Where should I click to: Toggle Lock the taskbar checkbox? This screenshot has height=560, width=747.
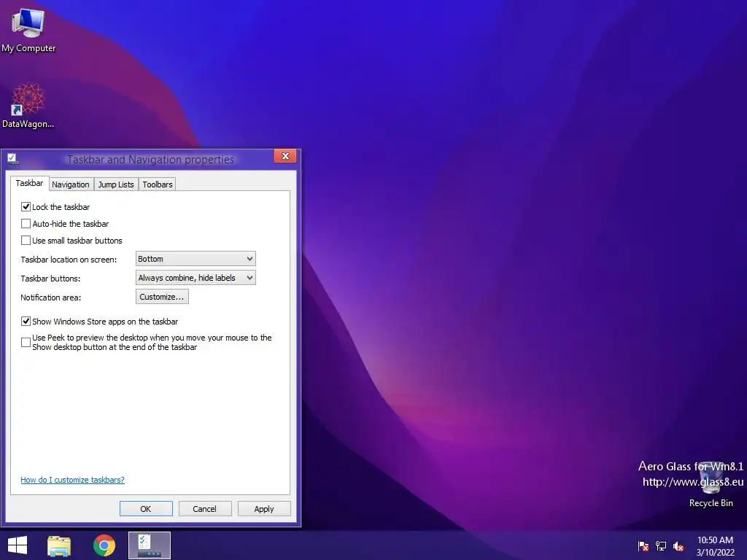[26, 206]
